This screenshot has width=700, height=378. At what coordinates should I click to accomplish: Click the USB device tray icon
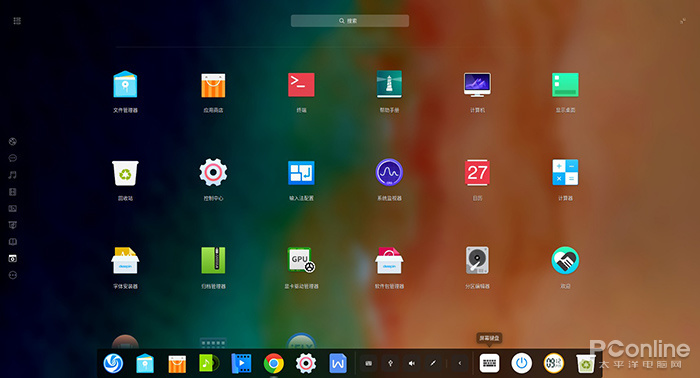(390, 364)
